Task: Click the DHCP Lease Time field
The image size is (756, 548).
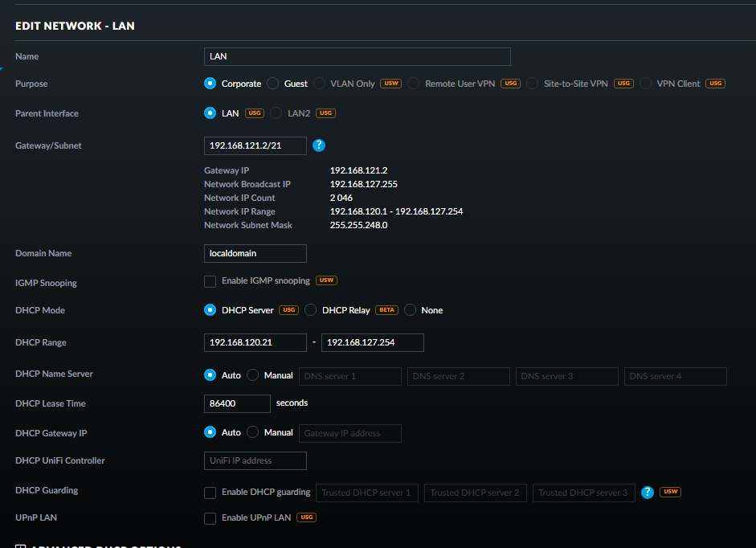Action: [237, 403]
